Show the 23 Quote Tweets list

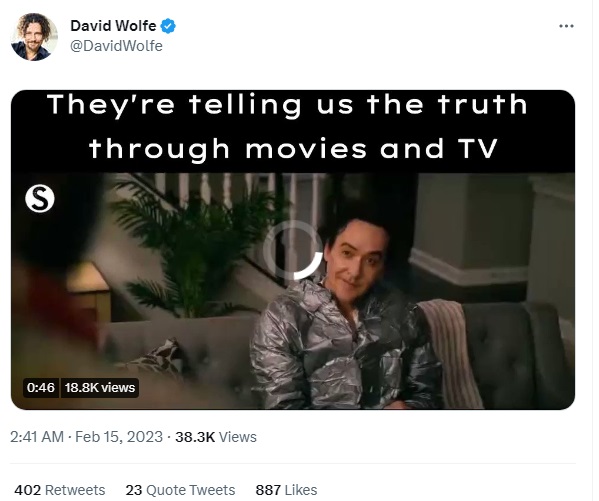(180, 490)
